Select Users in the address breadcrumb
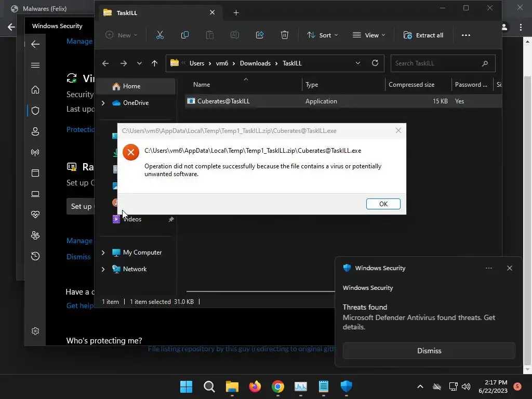The height and width of the screenshot is (399, 532). pos(197,63)
